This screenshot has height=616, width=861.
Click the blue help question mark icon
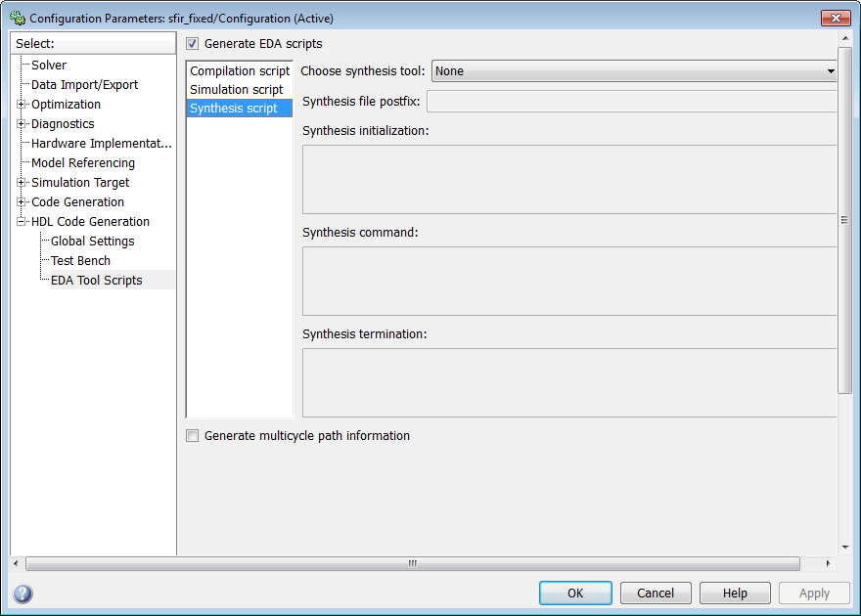tap(23, 594)
